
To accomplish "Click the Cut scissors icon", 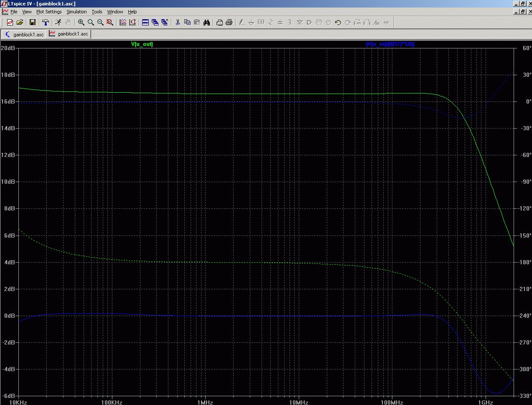I will coord(178,22).
